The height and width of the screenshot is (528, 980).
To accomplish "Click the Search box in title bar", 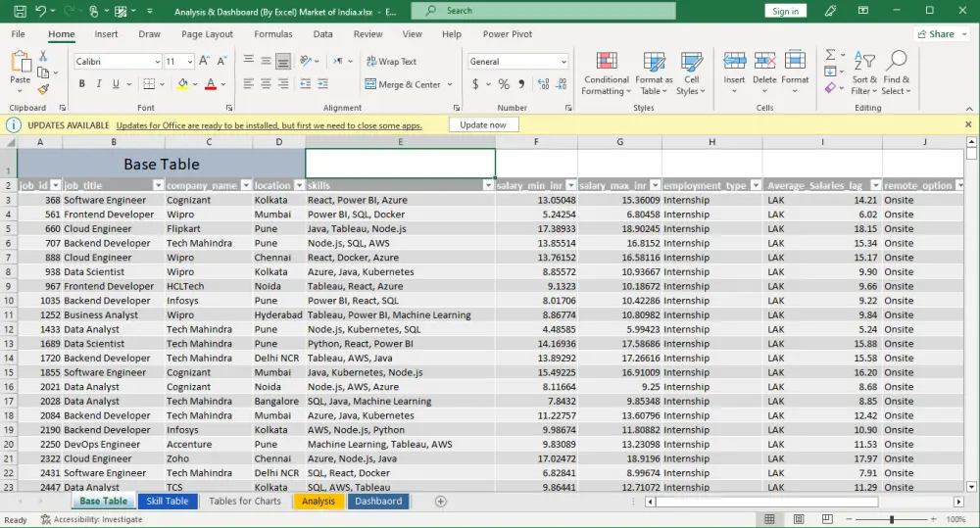I will [543, 11].
